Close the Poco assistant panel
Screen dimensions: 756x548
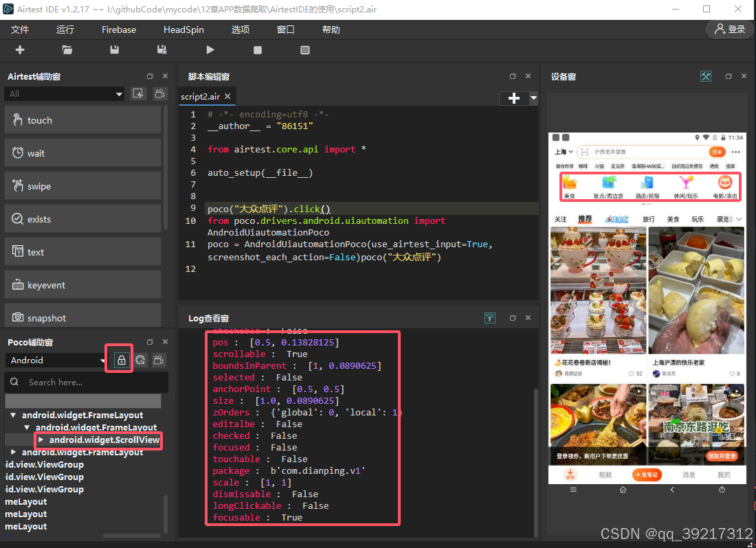click(166, 342)
